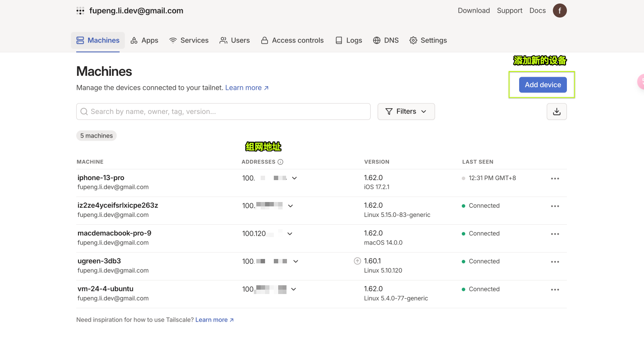
Task: Expand address list for ugreen-3db3
Action: point(296,261)
